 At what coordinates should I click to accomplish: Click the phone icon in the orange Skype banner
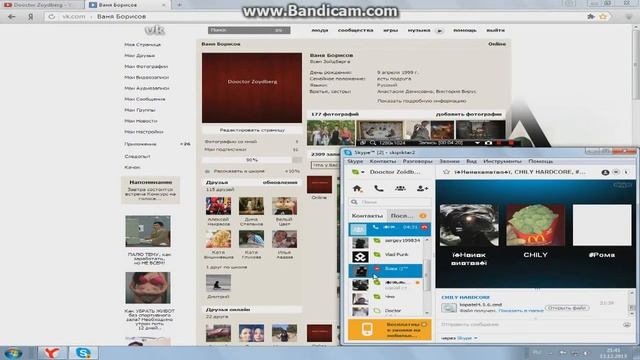point(367,329)
